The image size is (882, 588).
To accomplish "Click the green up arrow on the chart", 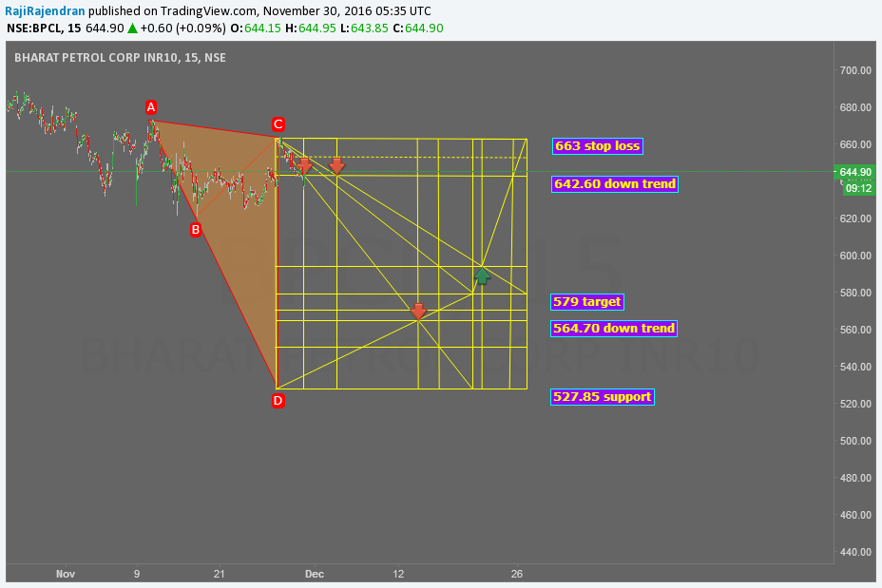I will [x=482, y=275].
